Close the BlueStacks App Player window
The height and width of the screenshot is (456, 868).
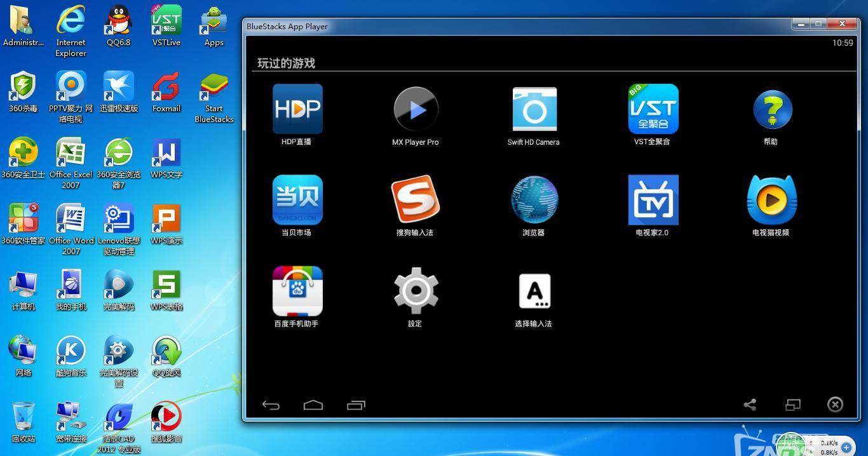pos(842,23)
